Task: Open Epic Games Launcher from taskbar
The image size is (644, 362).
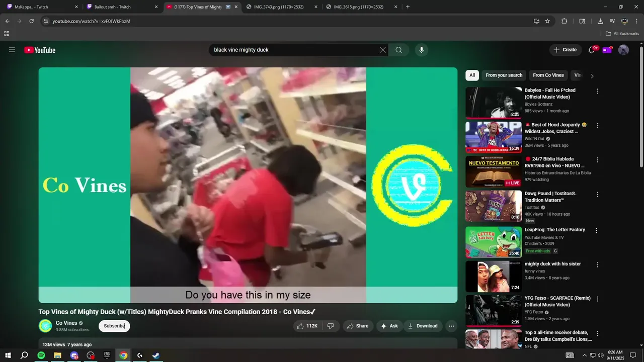Action: point(107,355)
